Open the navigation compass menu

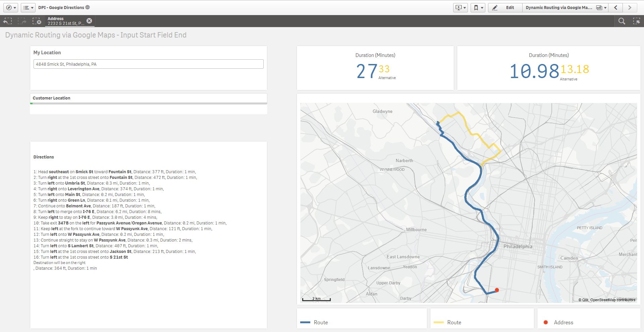11,7
